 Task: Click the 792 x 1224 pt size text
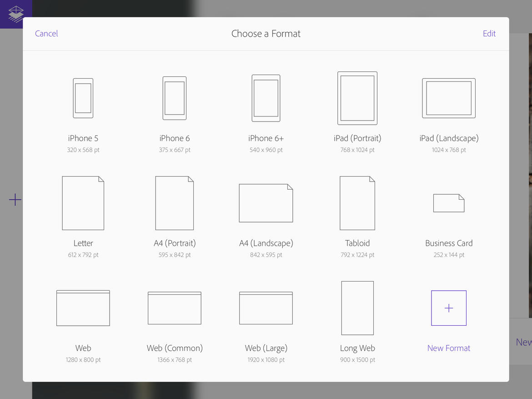coord(357,255)
